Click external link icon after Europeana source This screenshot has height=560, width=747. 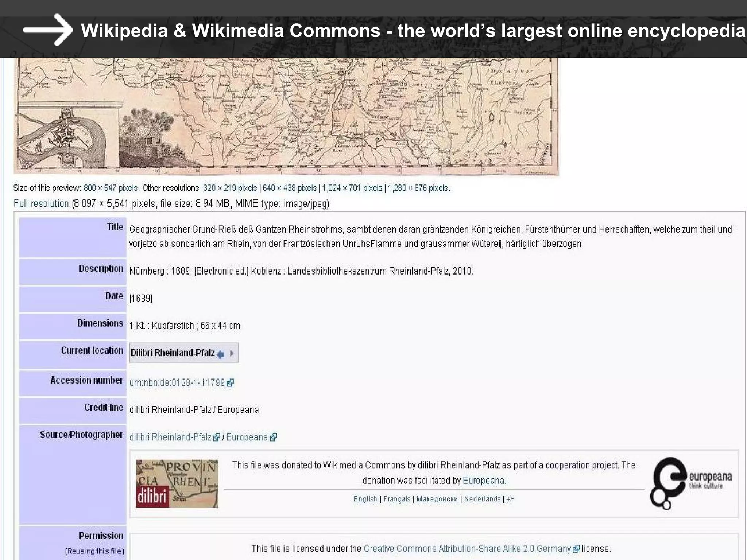273,437
